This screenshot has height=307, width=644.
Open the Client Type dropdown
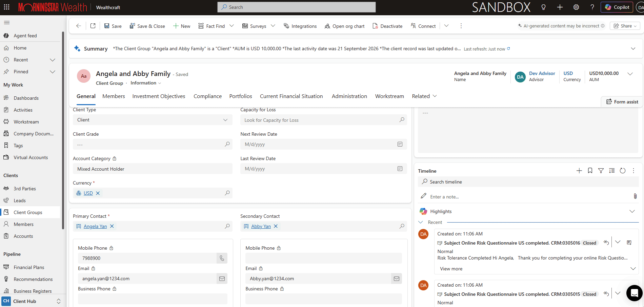pos(153,120)
